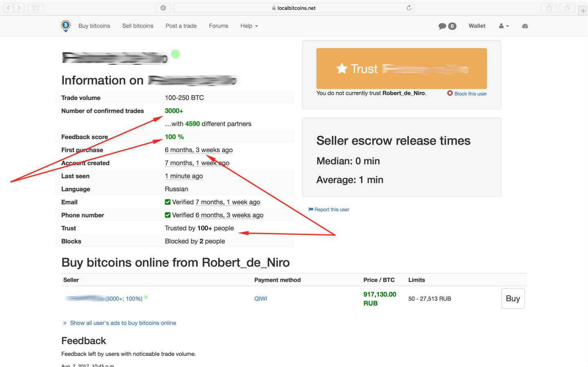Image resolution: width=588 pixels, height=367 pixels.
Task: Open the dashboard gauge icon
Action: [525, 26]
